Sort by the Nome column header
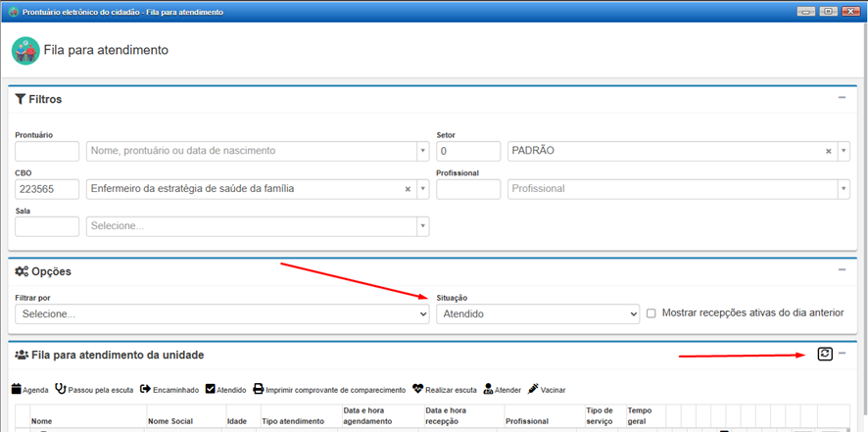This screenshot has height=432, width=868. point(41,421)
